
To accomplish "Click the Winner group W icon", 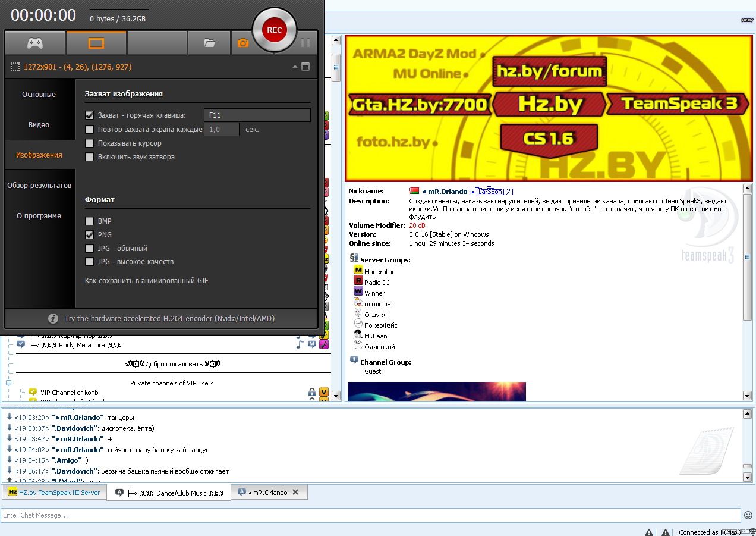I will click(358, 292).
